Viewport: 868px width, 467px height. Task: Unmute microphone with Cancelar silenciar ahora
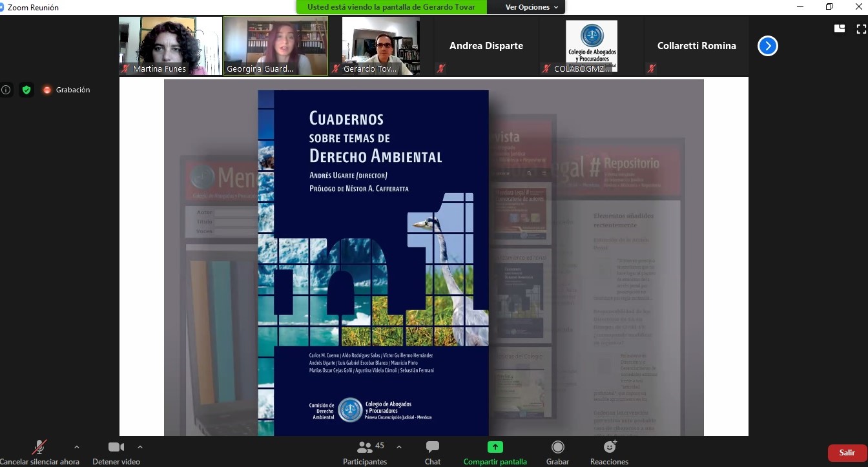coord(39,447)
